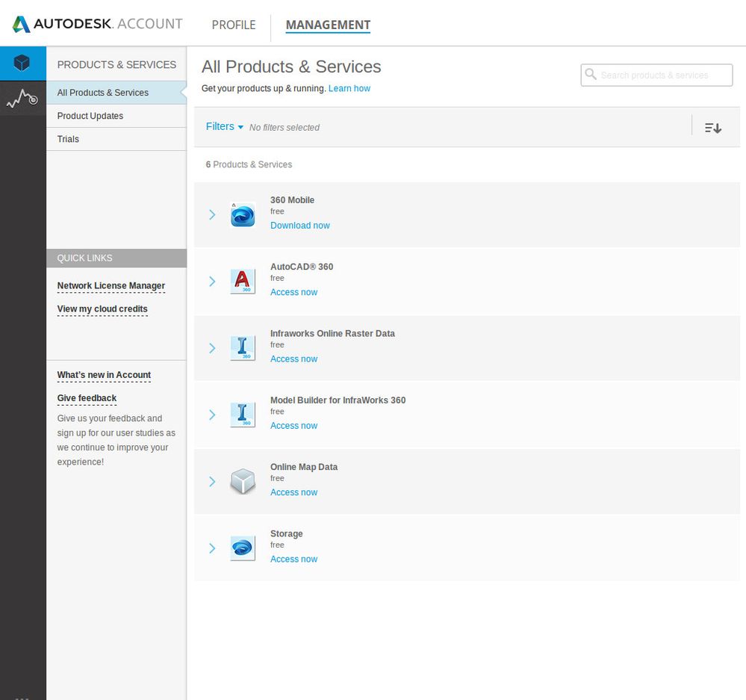Click Access now for AutoCAD 360
The width and height of the screenshot is (746, 700).
[293, 292]
